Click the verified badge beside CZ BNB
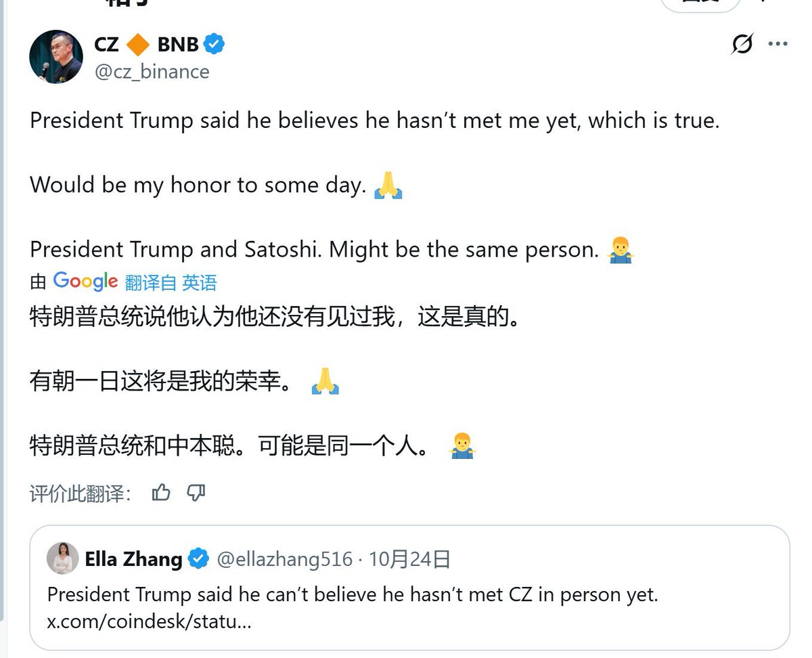812x658 pixels. [x=215, y=45]
